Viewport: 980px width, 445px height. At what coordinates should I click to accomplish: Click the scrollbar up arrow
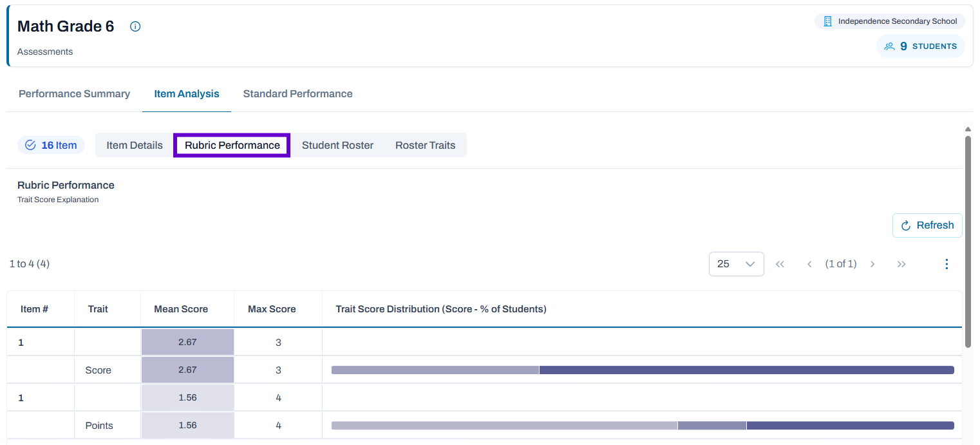(x=968, y=129)
